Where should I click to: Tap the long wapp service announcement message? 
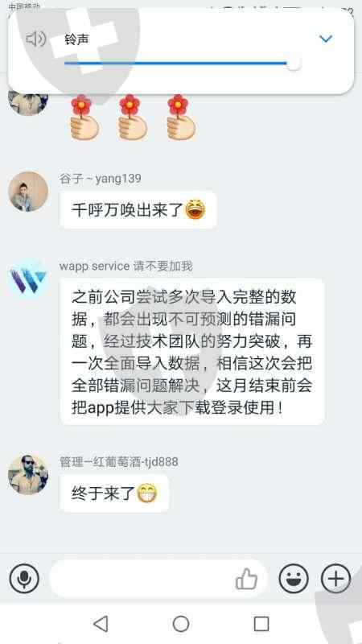coord(192,352)
